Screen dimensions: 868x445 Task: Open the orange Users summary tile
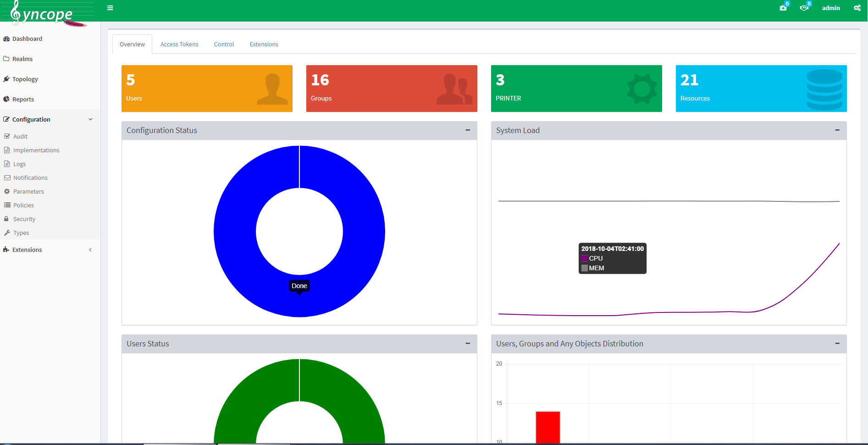pos(207,89)
